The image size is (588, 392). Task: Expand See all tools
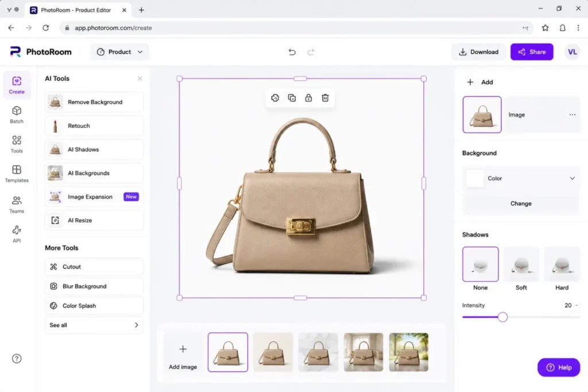(x=94, y=325)
